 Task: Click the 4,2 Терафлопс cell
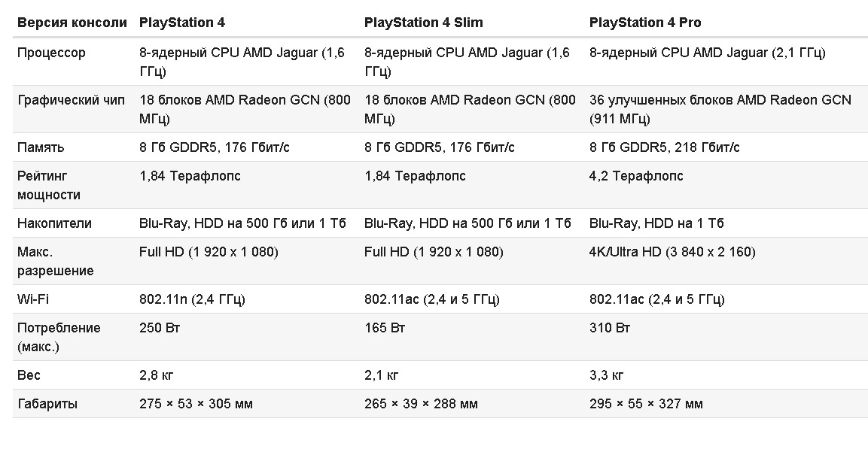pyautogui.click(x=636, y=176)
